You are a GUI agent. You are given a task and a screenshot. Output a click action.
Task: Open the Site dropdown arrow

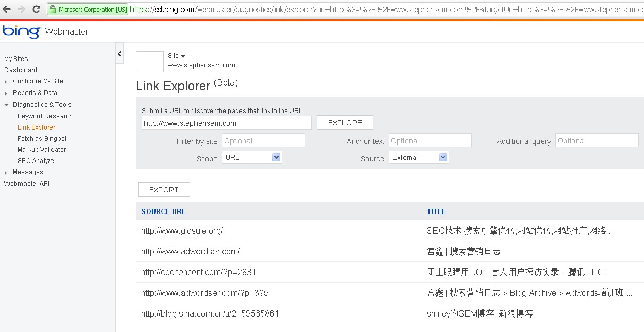coord(183,56)
